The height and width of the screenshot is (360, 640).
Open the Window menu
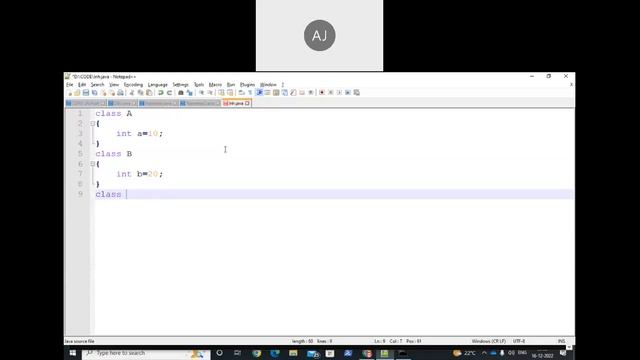click(268, 84)
